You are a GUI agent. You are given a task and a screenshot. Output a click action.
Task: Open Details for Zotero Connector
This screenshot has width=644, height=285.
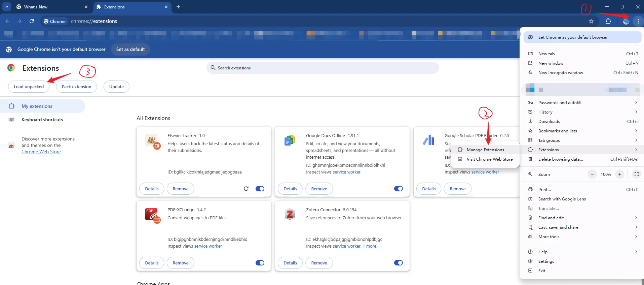tap(290, 263)
